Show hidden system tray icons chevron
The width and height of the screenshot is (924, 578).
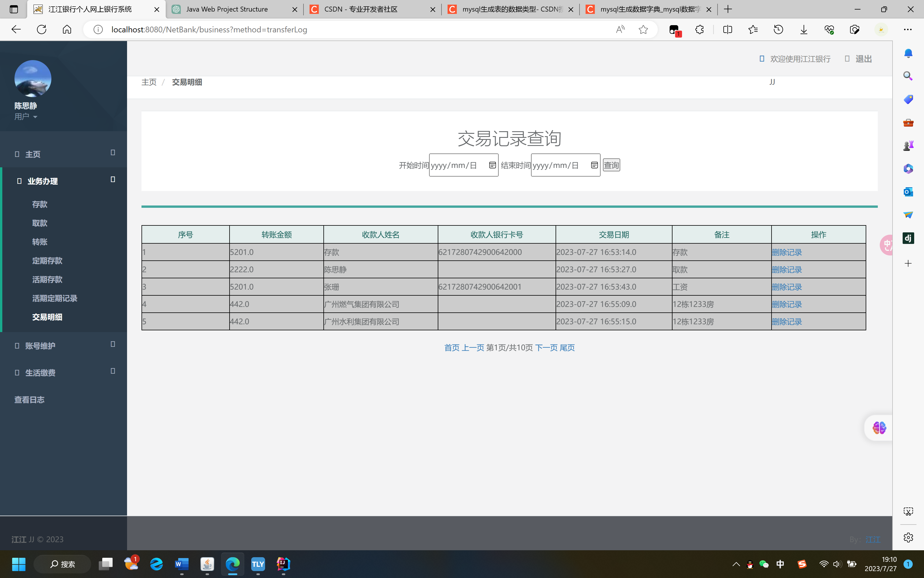pos(736,564)
